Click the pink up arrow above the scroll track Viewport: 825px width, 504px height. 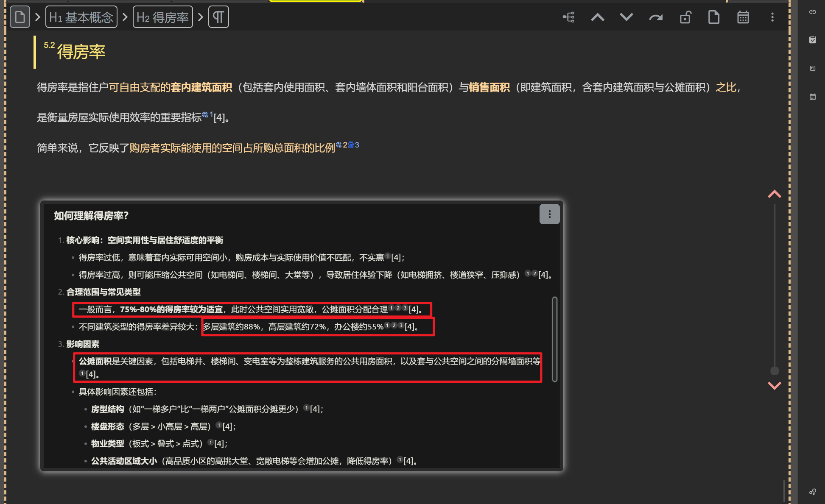pyautogui.click(x=774, y=194)
